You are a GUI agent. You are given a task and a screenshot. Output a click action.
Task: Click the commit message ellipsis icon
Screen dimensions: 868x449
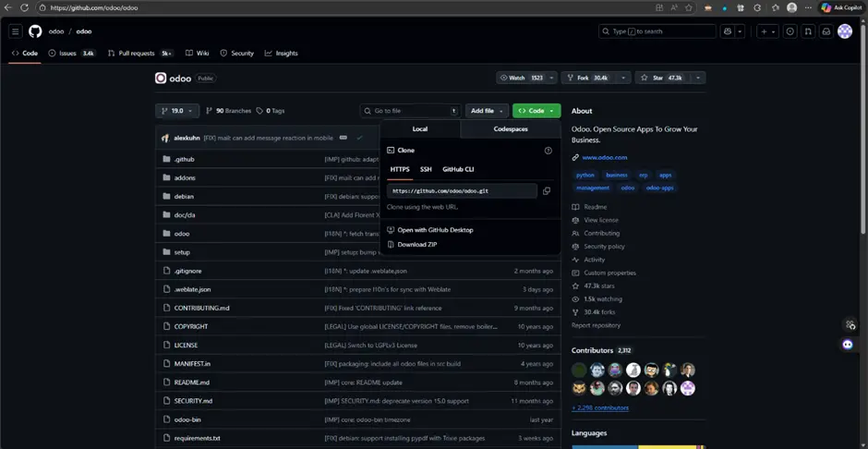pyautogui.click(x=344, y=138)
